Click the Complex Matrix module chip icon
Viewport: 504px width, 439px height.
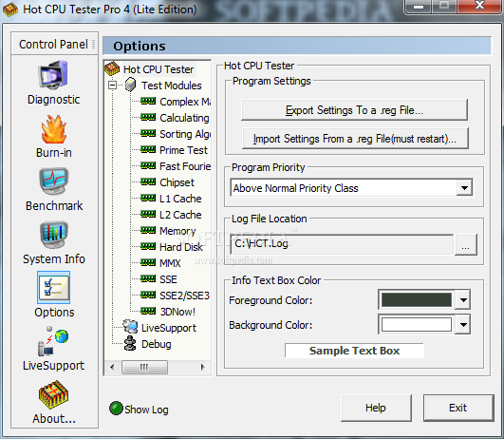pyautogui.click(x=148, y=101)
